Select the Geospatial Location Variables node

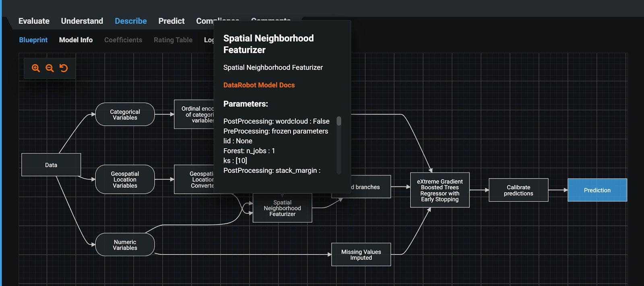coord(125,179)
